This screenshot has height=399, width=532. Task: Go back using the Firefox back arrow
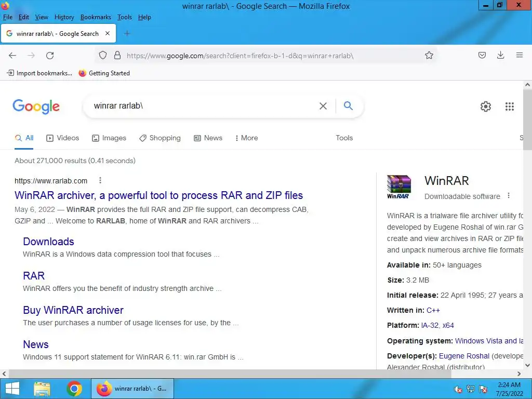pos(12,55)
